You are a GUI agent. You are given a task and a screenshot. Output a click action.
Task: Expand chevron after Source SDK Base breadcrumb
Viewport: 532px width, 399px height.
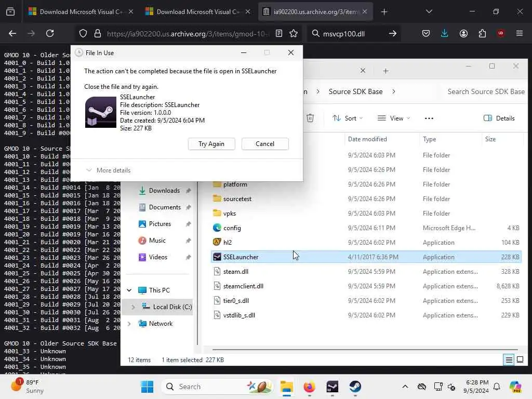pos(394,91)
